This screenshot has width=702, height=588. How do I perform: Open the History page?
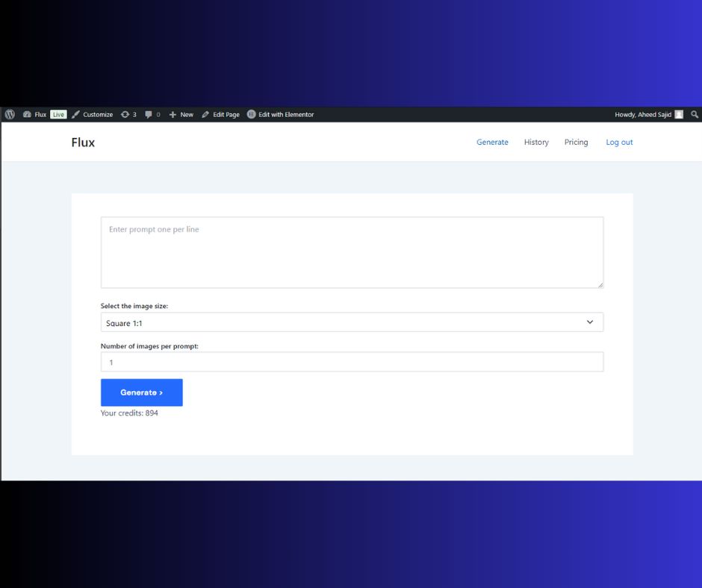536,143
